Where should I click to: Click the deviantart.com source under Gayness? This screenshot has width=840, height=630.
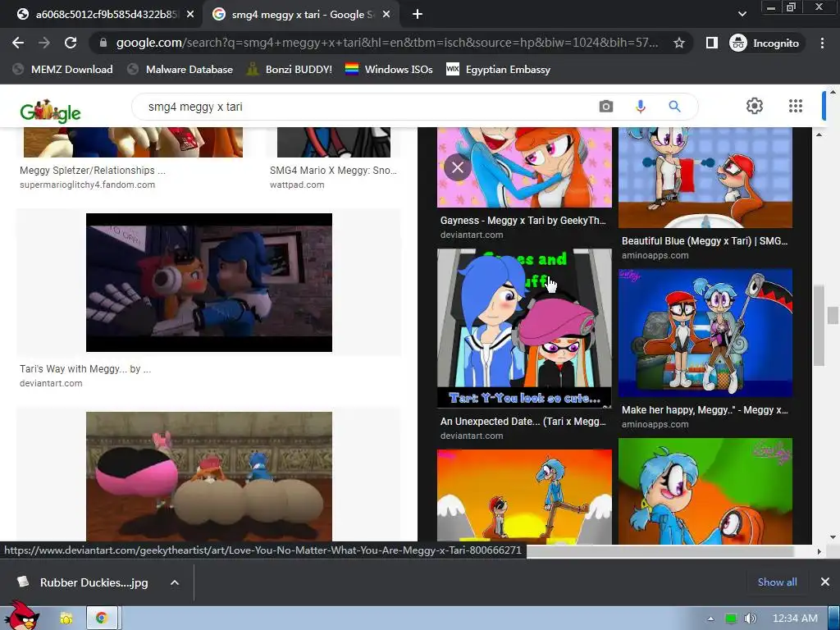click(x=472, y=235)
